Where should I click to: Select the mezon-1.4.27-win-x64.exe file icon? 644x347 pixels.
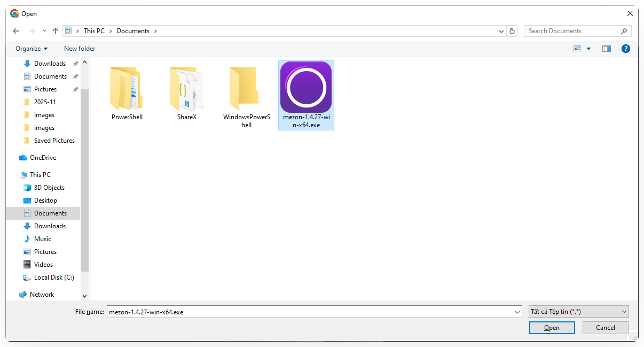click(x=306, y=87)
